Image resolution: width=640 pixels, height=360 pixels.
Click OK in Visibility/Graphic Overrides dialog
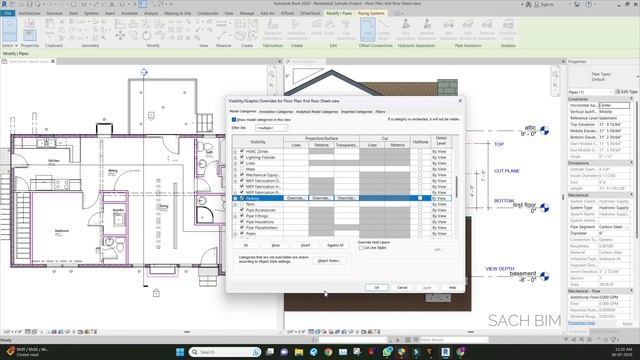(x=377, y=288)
